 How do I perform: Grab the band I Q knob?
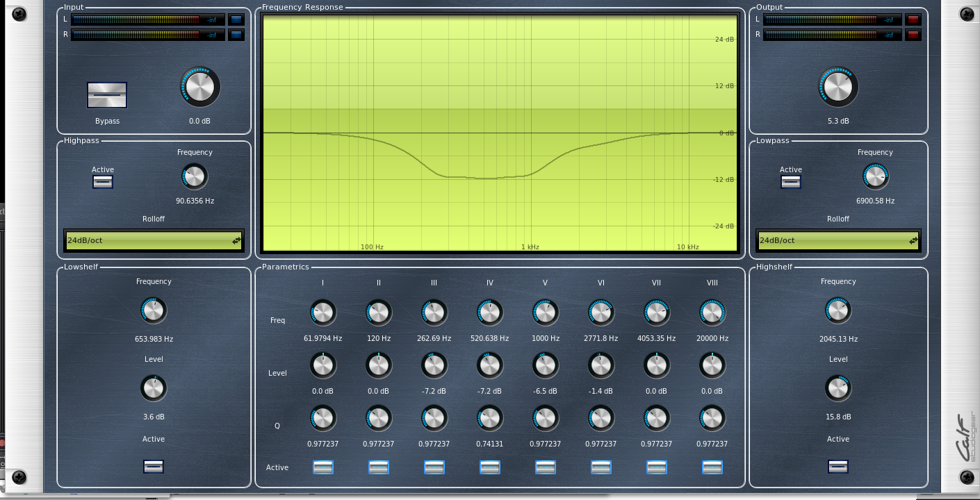coord(323,418)
